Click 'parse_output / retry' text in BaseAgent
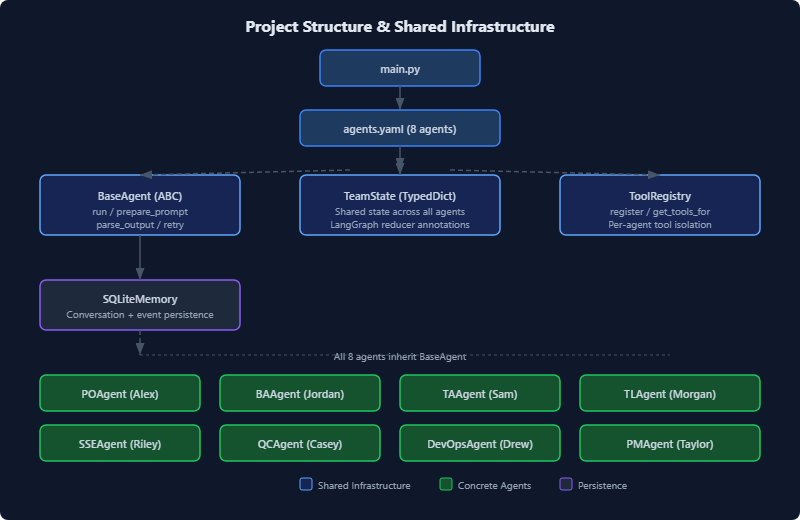This screenshot has height=520, width=800. (140, 225)
